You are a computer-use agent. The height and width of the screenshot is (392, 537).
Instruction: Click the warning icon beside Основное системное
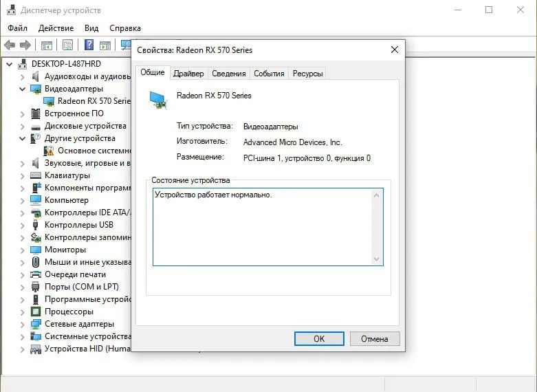pos(49,151)
